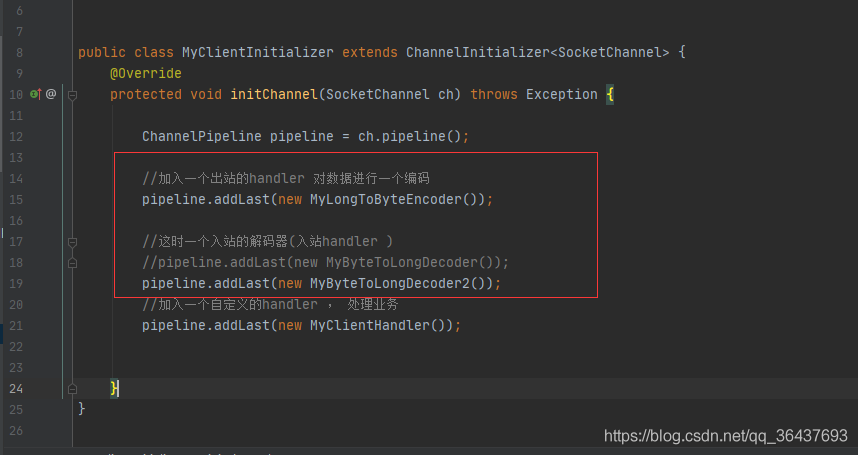Click the commented MyByteToLongDecoder line 18

point(326,262)
